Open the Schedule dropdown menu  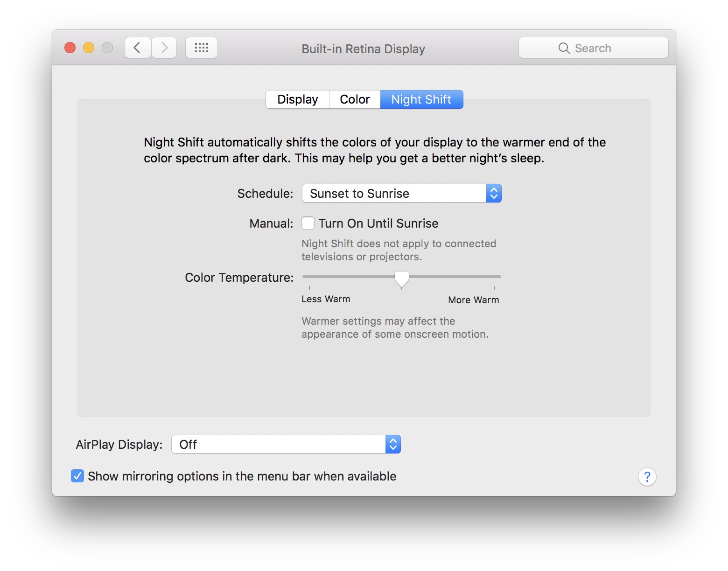394,193
